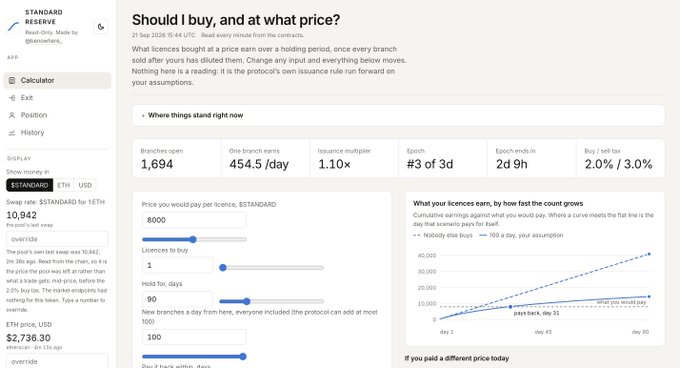Click the swap rate value 10,942
Screen dimensions: 680x368
click(x=21, y=215)
